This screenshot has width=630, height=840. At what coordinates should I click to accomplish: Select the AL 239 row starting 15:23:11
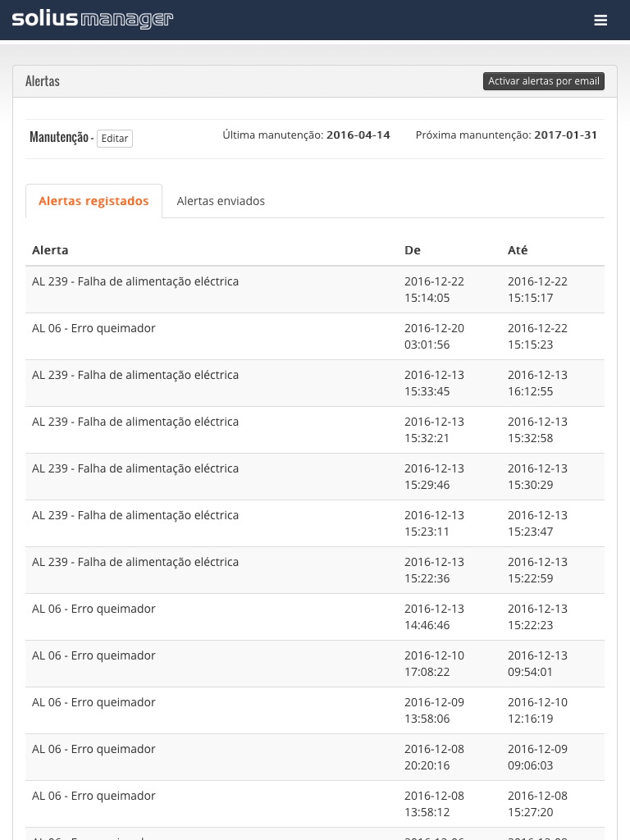coord(135,516)
